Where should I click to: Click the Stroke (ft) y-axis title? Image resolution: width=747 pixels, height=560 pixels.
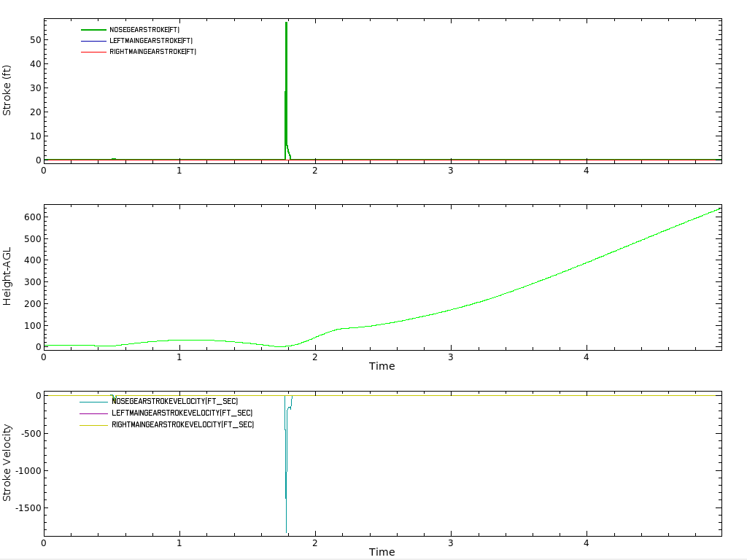[x=7, y=90]
